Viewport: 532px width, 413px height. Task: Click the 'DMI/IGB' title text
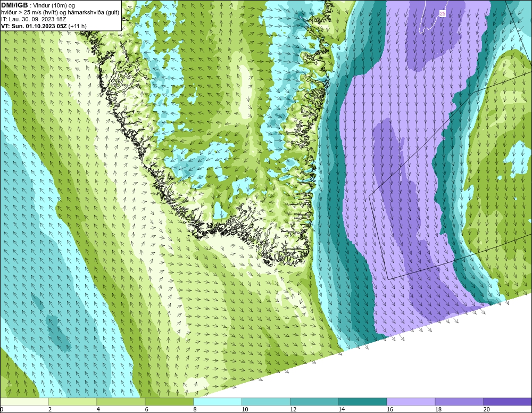click(x=14, y=5)
